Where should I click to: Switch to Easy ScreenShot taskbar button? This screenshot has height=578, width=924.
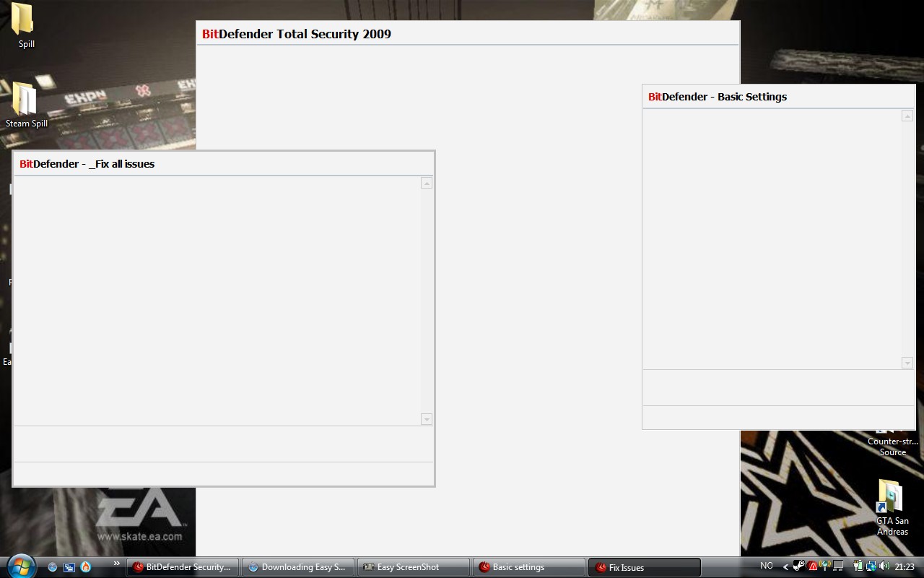(413, 567)
